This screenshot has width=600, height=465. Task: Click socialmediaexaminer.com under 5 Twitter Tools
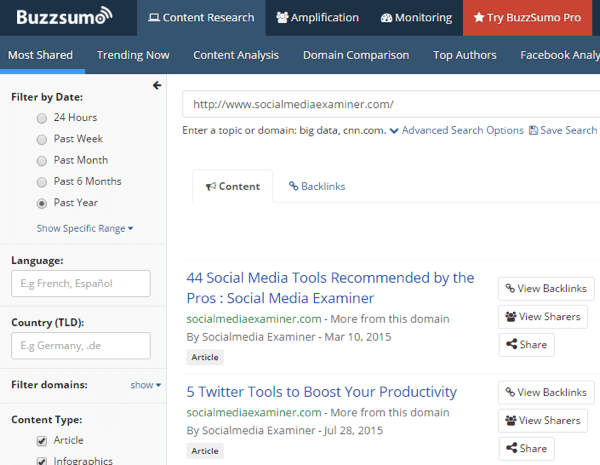[254, 413]
